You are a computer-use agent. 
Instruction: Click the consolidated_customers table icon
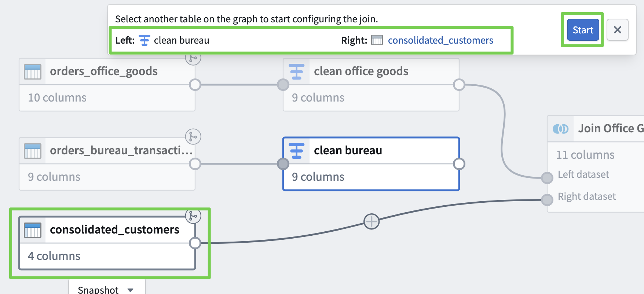33,230
